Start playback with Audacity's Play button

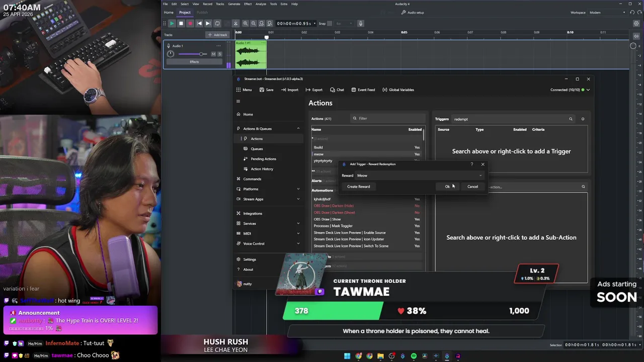(x=172, y=23)
